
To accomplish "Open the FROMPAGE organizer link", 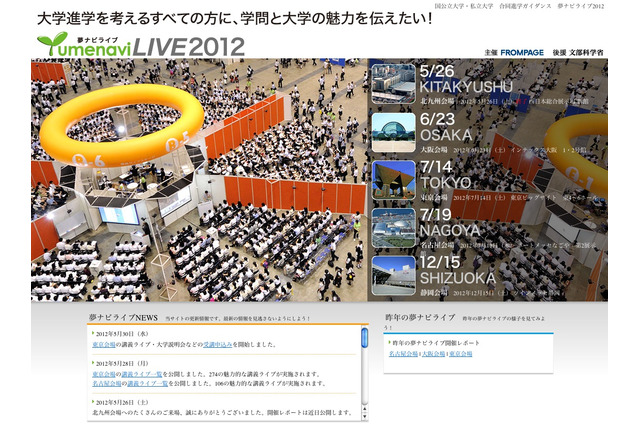I will click(522, 53).
